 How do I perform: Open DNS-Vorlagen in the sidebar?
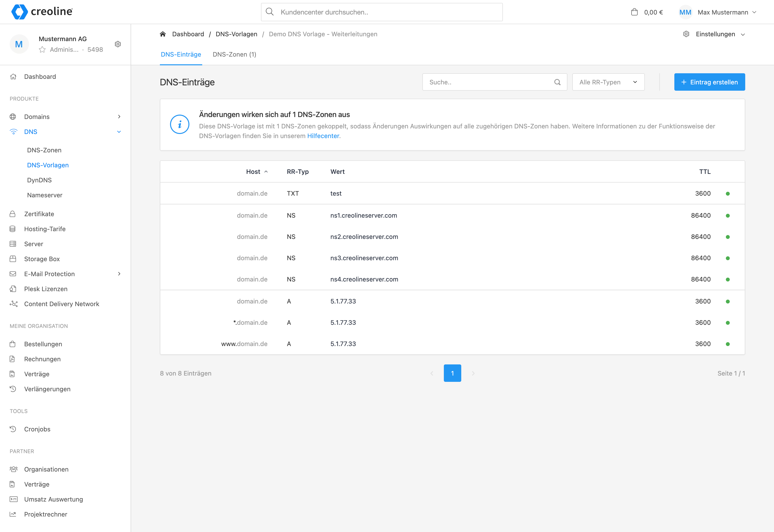(x=48, y=165)
